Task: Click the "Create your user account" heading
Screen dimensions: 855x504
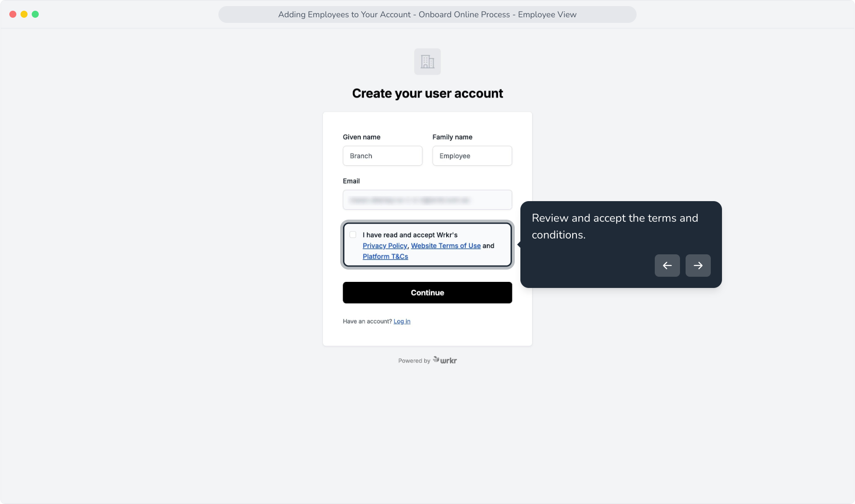Action: pyautogui.click(x=427, y=93)
